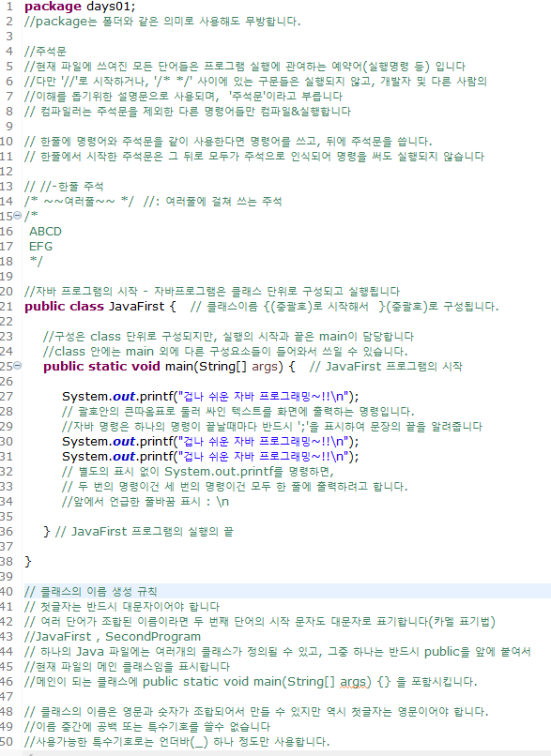Click the '//앞에서 언급한 줄바꿈 표시' comment line

pos(145,502)
